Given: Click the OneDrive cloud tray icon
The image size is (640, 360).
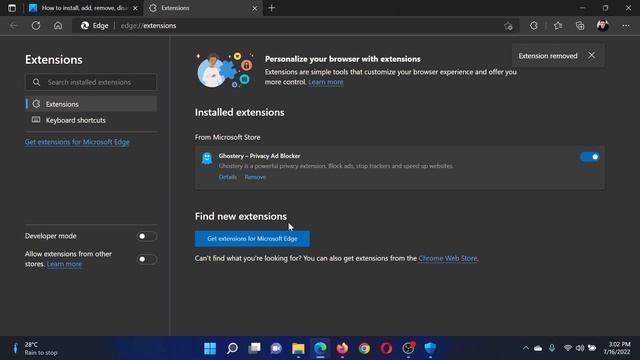Looking at the screenshot, I should tap(538, 348).
